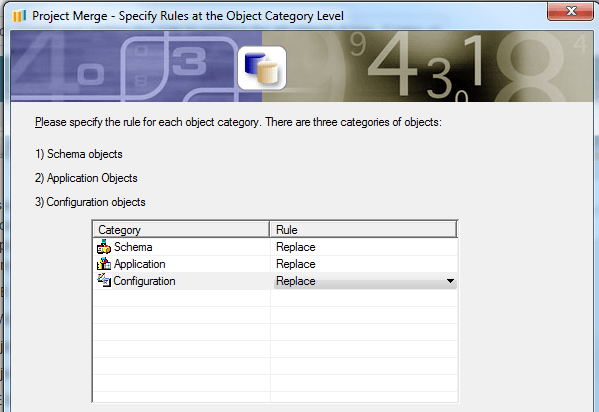Click the Configuration category icon
Viewport: 599px width, 412px height.
[104, 281]
